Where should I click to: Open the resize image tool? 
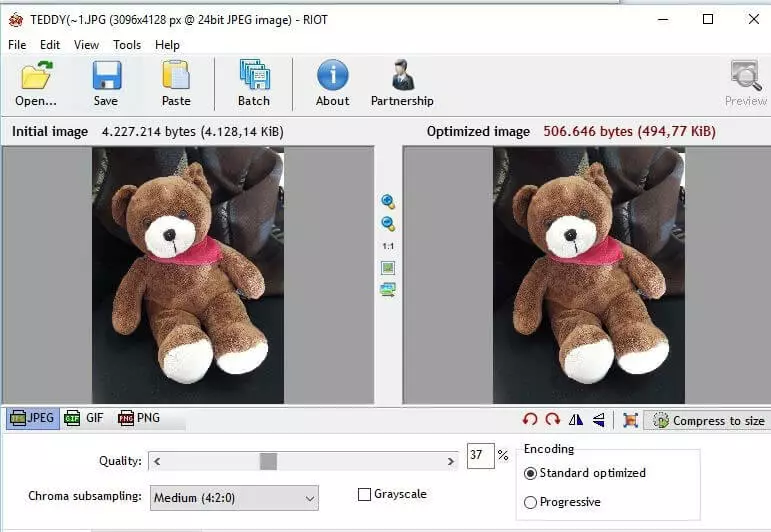(630, 420)
